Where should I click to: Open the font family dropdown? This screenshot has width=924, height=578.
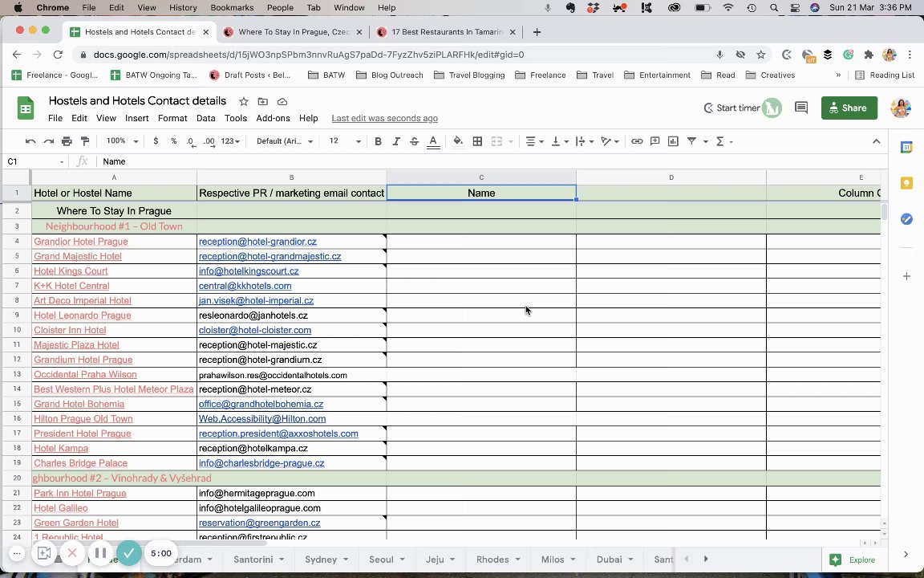pyautogui.click(x=285, y=141)
